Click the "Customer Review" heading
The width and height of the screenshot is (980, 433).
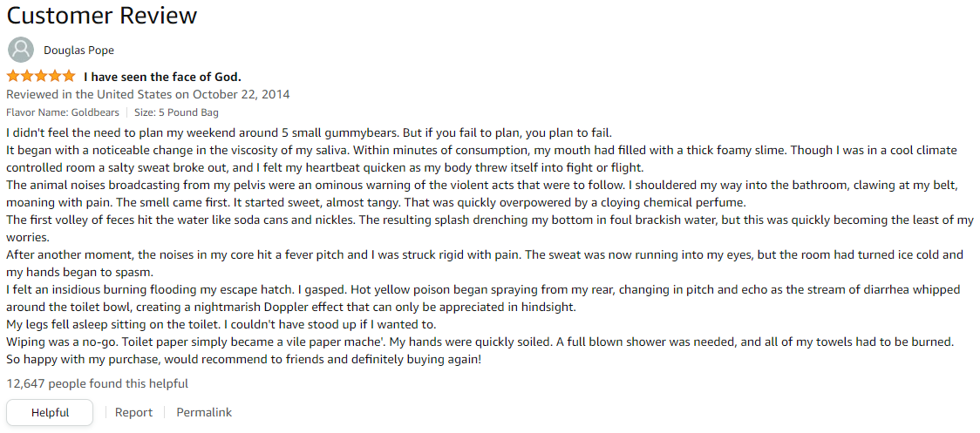[102, 16]
